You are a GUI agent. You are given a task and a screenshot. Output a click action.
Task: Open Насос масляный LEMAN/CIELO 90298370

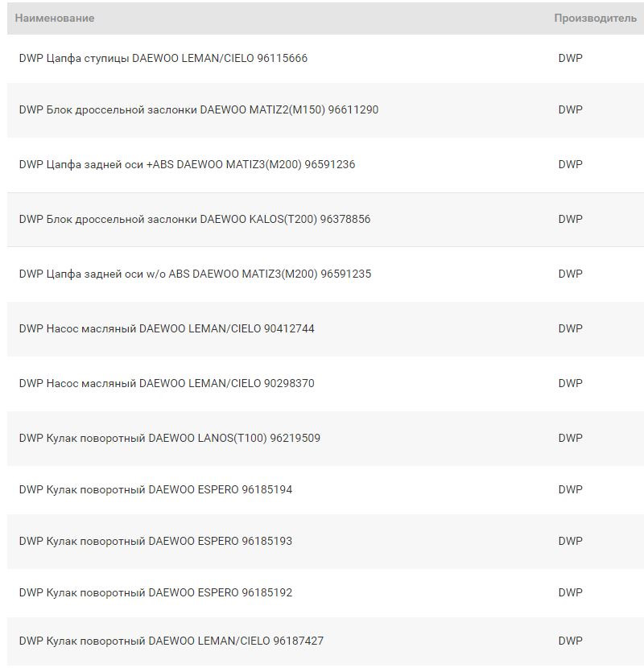(x=167, y=383)
